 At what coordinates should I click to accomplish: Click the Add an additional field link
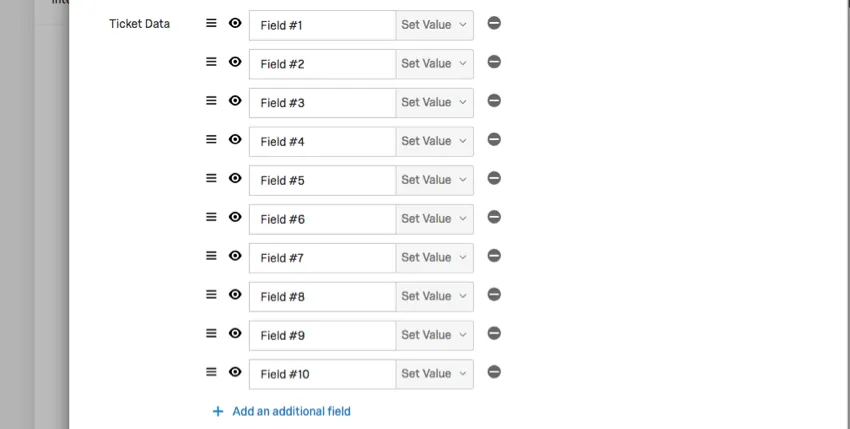click(291, 411)
